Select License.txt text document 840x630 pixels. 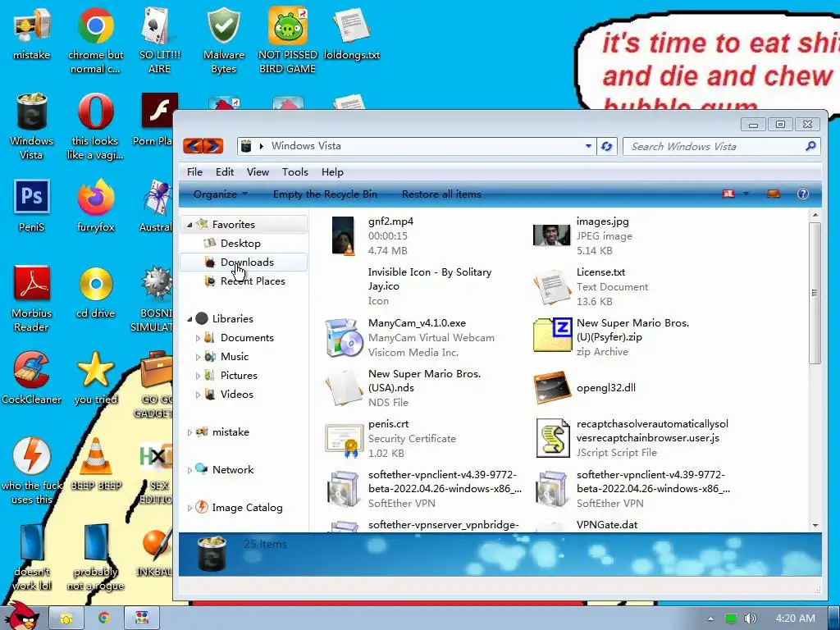[x=592, y=286]
